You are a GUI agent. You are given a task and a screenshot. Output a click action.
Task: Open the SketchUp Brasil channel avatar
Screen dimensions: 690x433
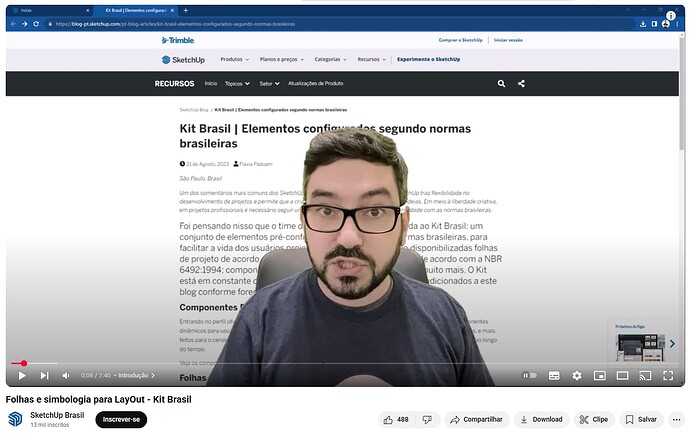pyautogui.click(x=15, y=419)
